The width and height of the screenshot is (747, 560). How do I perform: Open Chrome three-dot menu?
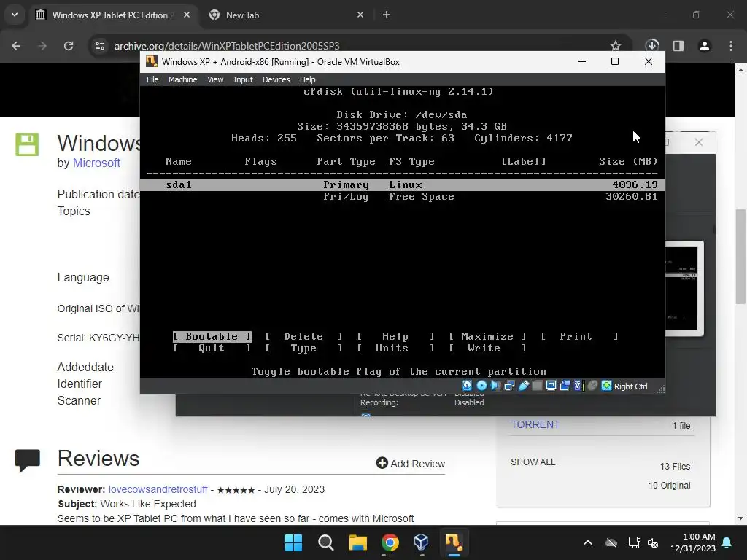(731, 46)
